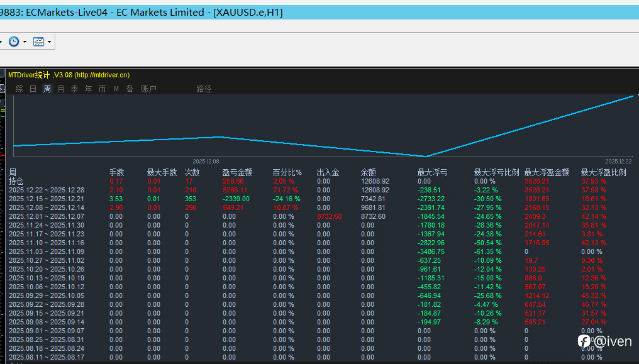Switch to the 月 monthly tab
The height and width of the screenshot is (364, 639).
click(x=61, y=89)
